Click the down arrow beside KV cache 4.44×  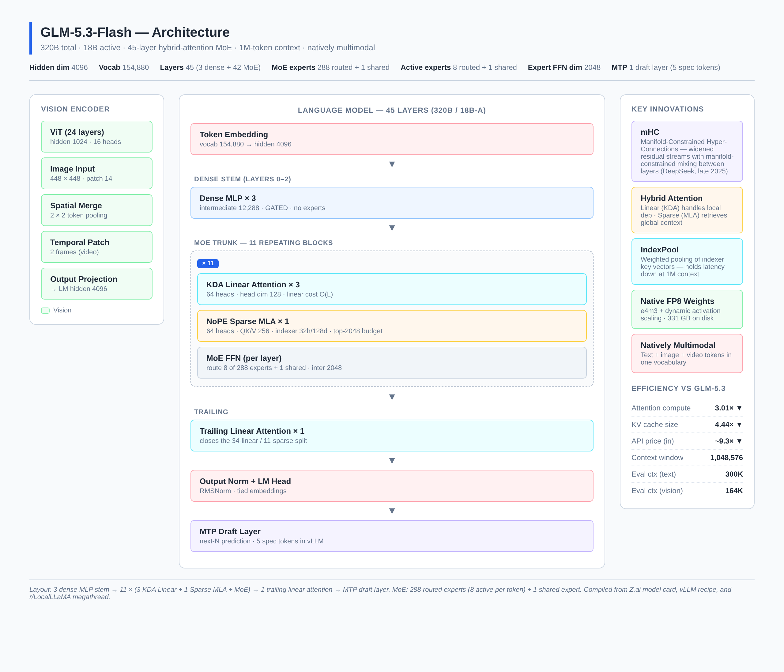[739, 425]
